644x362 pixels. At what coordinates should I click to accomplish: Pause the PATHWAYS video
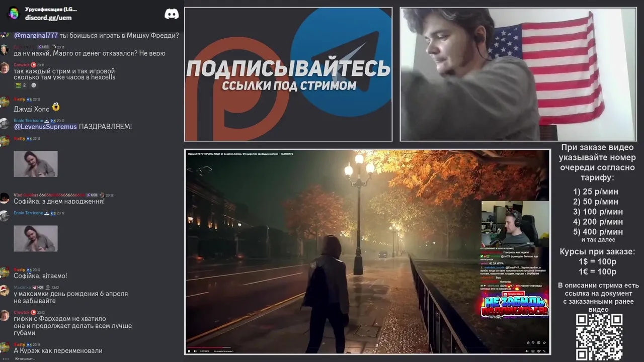coord(190,351)
